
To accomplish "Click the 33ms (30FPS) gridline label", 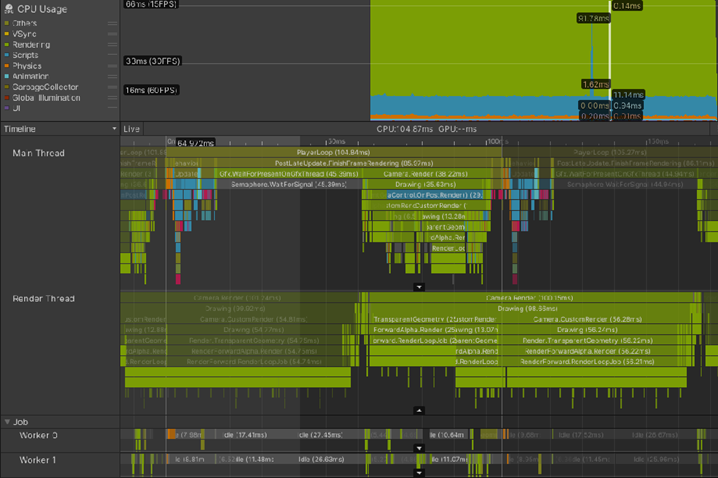I will click(x=153, y=61).
